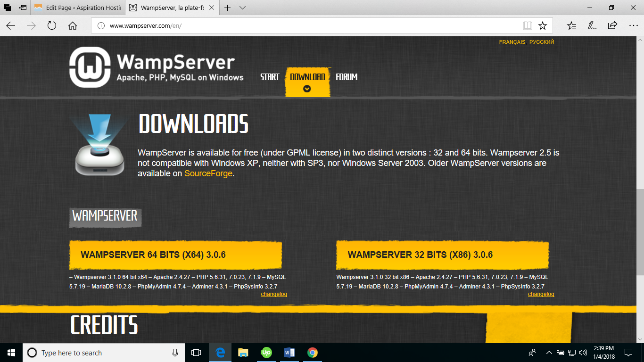Download WAMPSERVER 64 BITS (X64) 3.0.6
Viewport: 644px width, 362px height.
(x=175, y=255)
